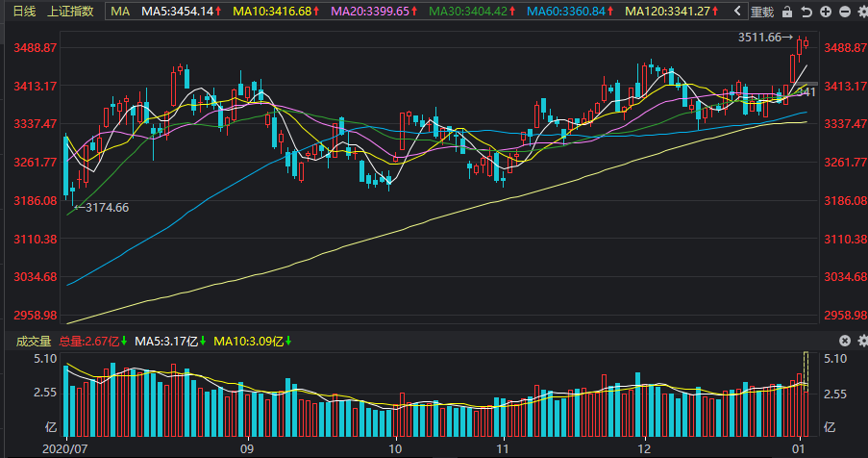This screenshot has height=458, width=868.
Task: Select the 成交量 indicator label
Action: [34, 342]
